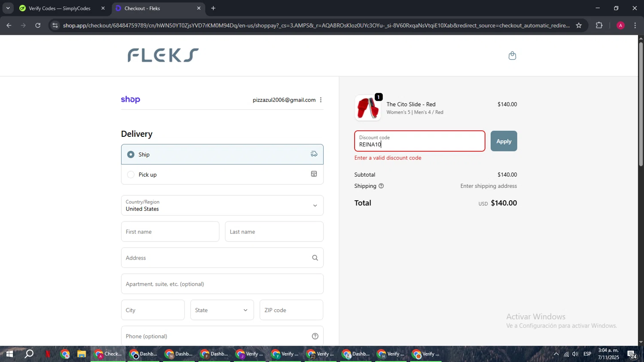Open the Check... Chrome taskbar window
Image resolution: width=644 pixels, height=362 pixels.
click(x=108, y=354)
